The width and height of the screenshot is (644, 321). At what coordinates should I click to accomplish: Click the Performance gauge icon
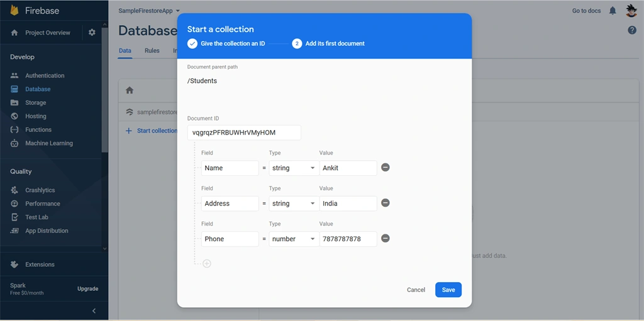pos(14,204)
